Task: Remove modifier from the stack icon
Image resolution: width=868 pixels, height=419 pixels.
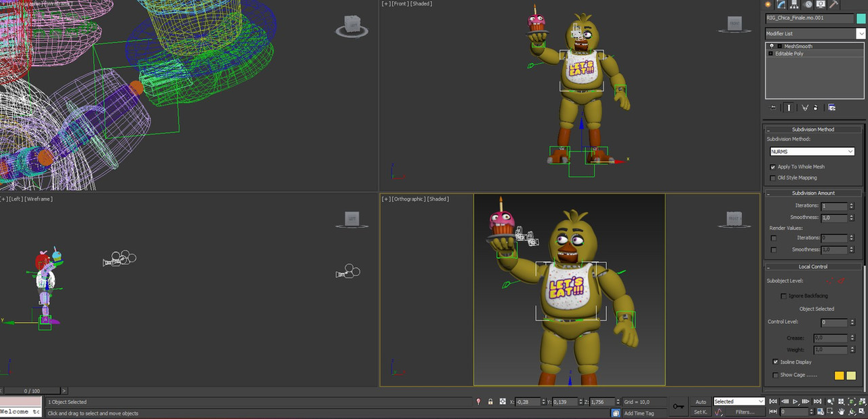Action: 816,108
